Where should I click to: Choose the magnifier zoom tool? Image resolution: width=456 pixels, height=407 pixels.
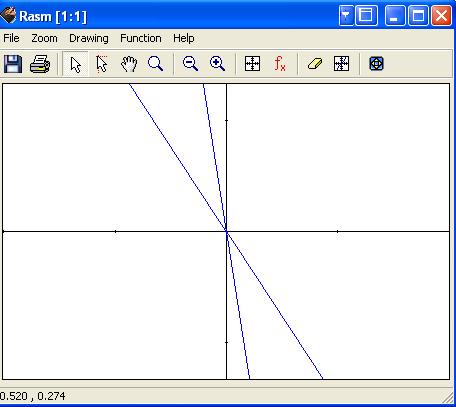(155, 64)
